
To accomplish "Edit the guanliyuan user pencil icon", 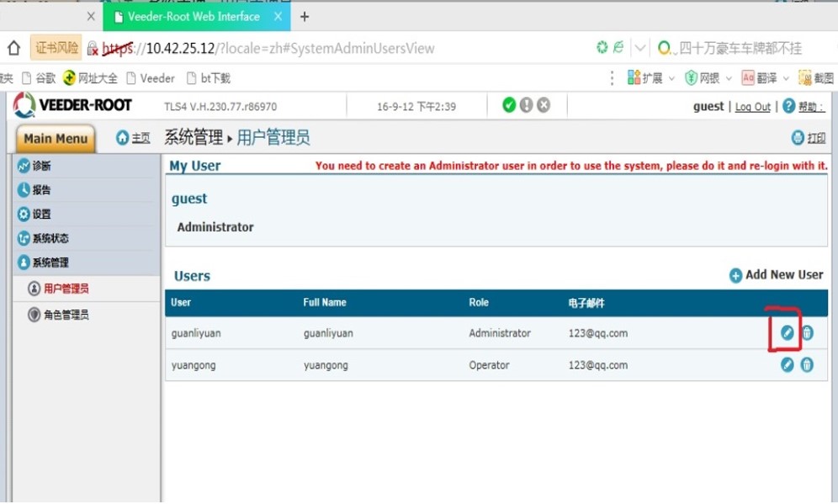I will point(787,333).
